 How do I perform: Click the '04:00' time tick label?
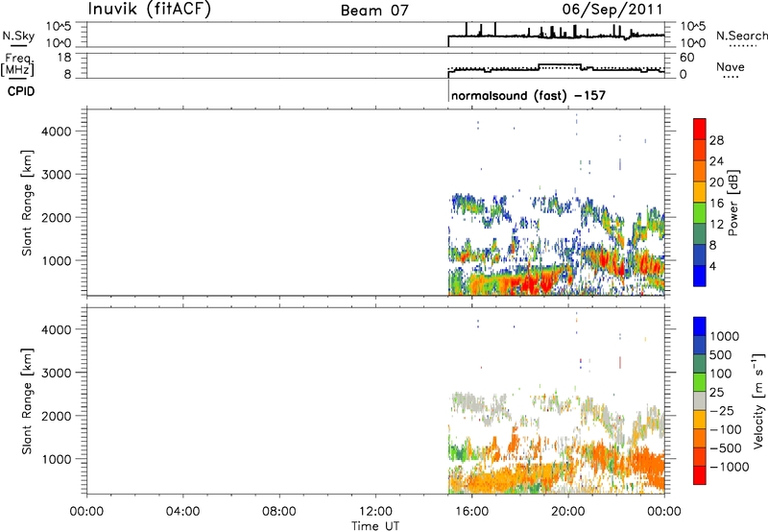coord(182,512)
